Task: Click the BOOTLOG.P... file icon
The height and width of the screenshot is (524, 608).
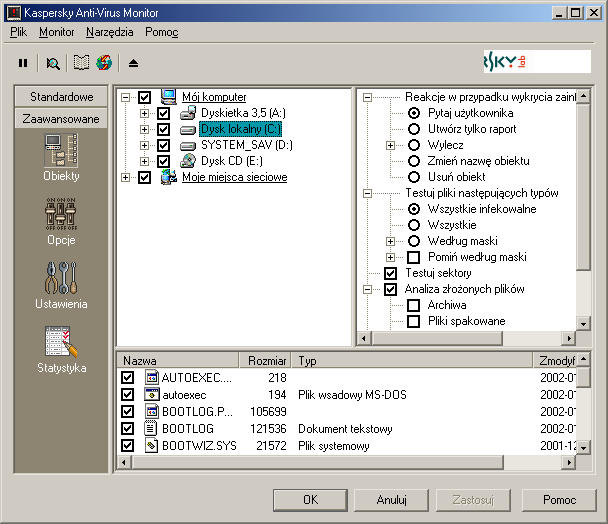Action: (152, 411)
